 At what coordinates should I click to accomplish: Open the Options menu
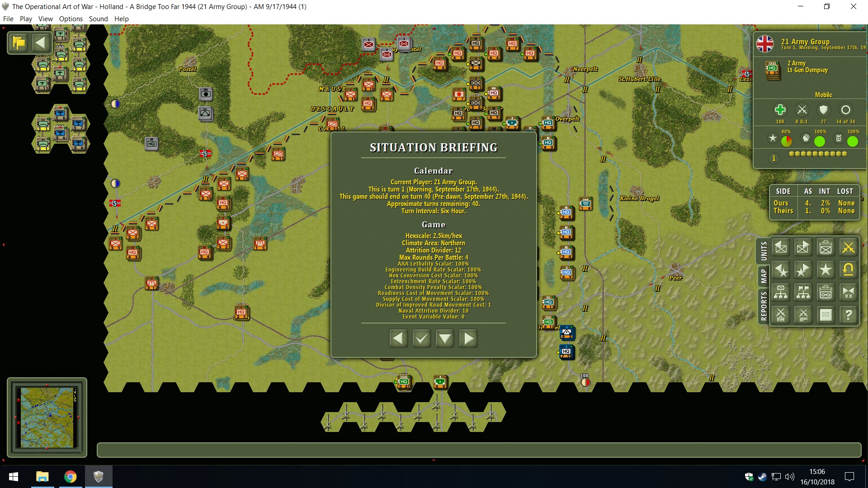(71, 19)
